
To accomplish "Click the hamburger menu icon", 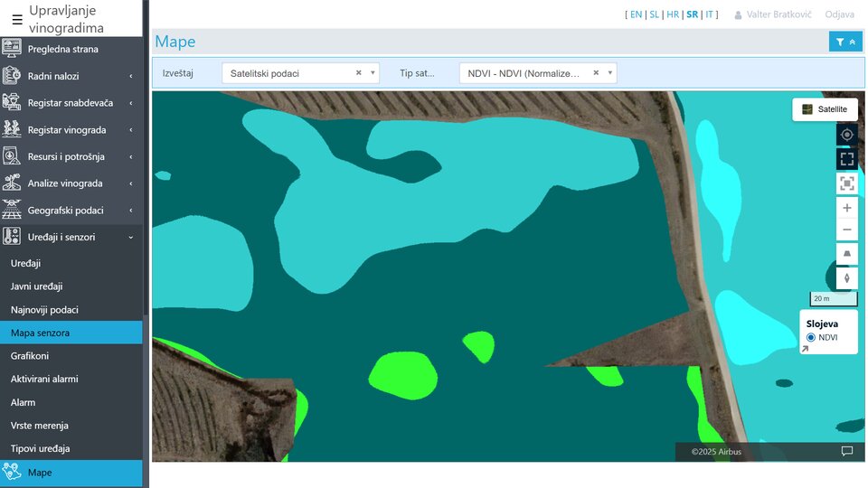I will [x=17, y=19].
